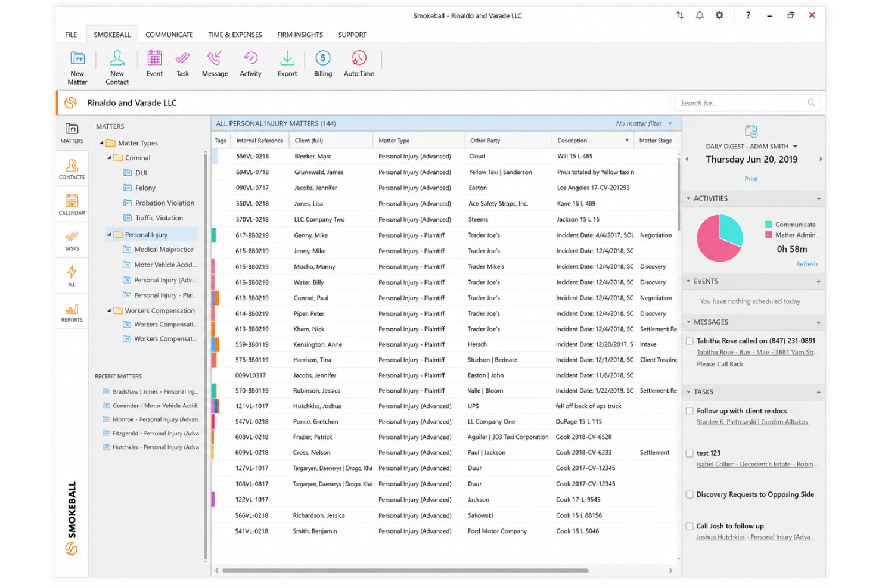Open the FILE menu

tap(71, 35)
